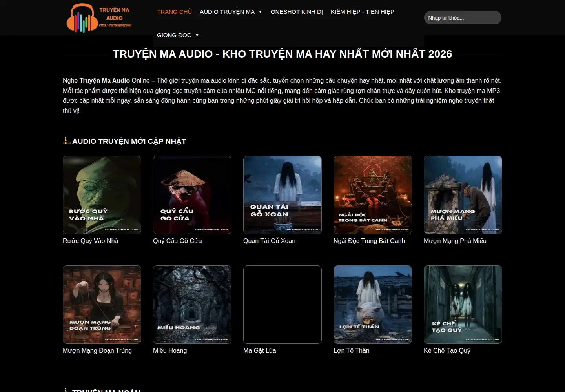Click the Ngải Độc Trong Bát Canh title
Viewport: 565px width, 392px height.
pos(369,241)
